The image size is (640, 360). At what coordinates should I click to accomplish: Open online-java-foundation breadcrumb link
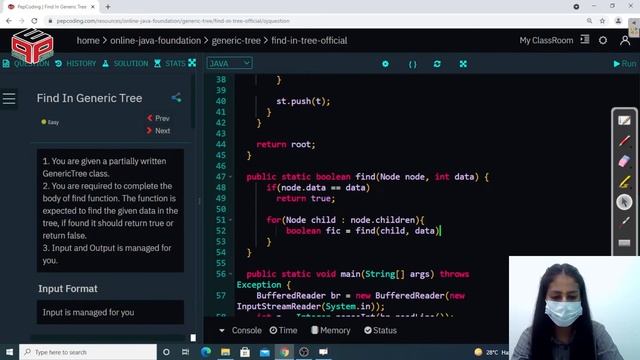155,40
